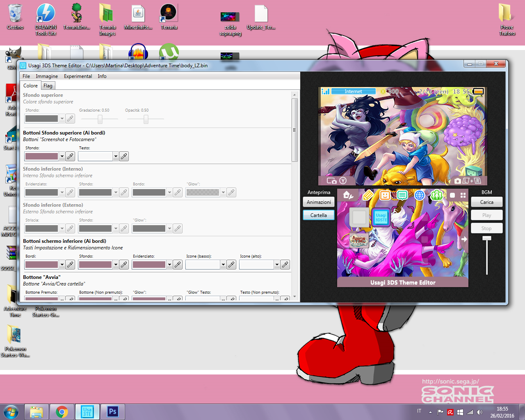Click eyedropper for Icone (basso) color
This screenshot has height=420, width=525.
(x=231, y=265)
